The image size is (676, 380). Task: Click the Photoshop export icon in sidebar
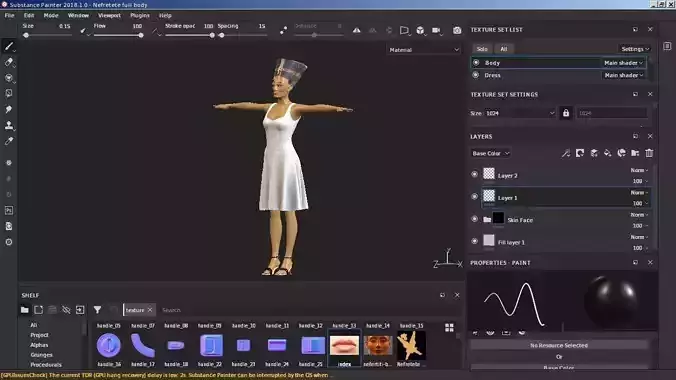coord(9,210)
